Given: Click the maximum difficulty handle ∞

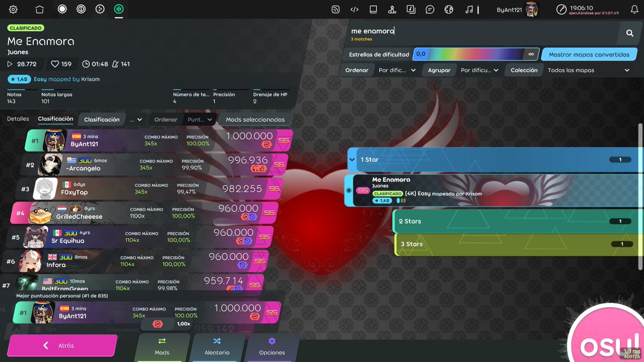Looking at the screenshot, I should [531, 54].
